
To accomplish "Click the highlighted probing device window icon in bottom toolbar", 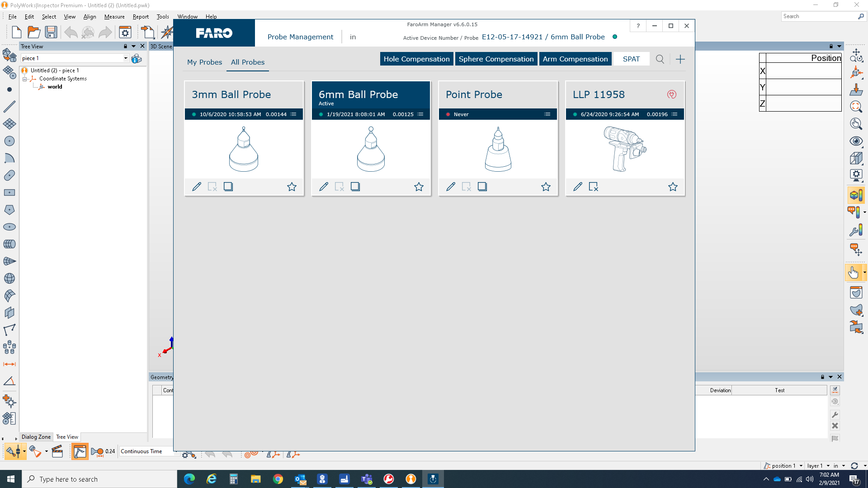I will [x=80, y=451].
